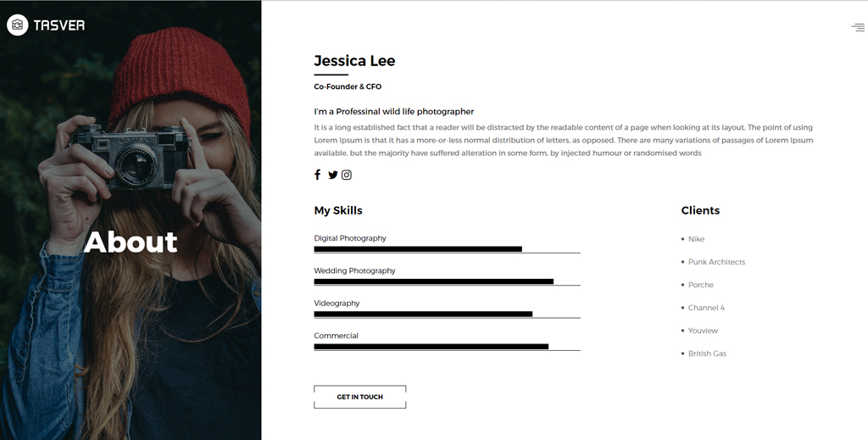Select Punk Architects client entry
This screenshot has width=868, height=440.
pos(716,262)
